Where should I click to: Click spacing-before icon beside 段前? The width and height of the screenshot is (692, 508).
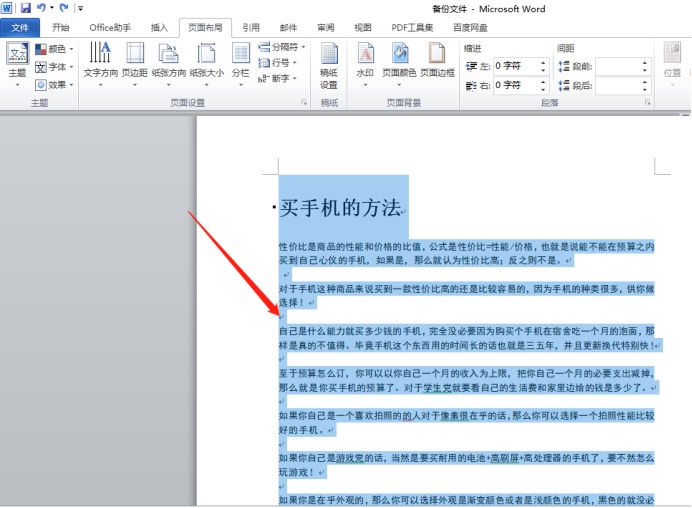(564, 66)
